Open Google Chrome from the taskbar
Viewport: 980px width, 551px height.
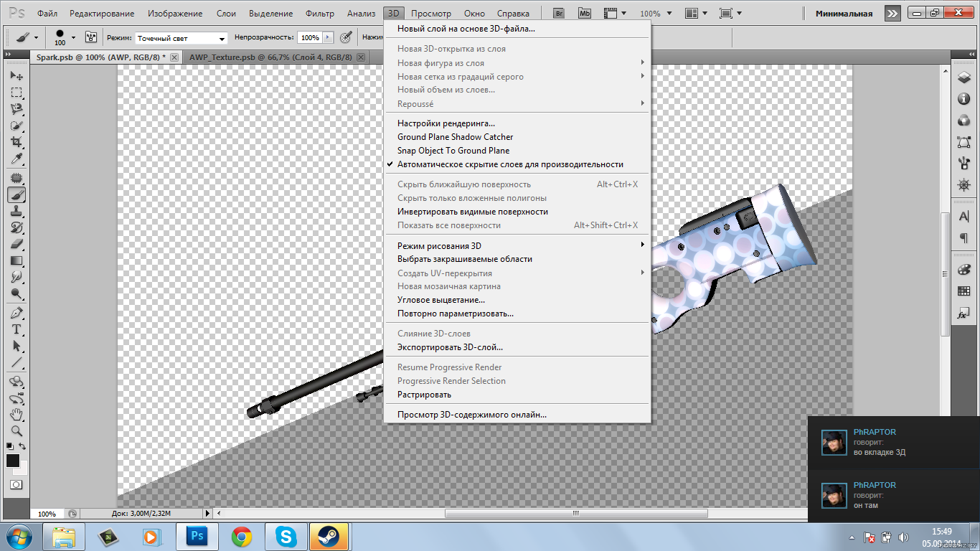click(x=241, y=536)
